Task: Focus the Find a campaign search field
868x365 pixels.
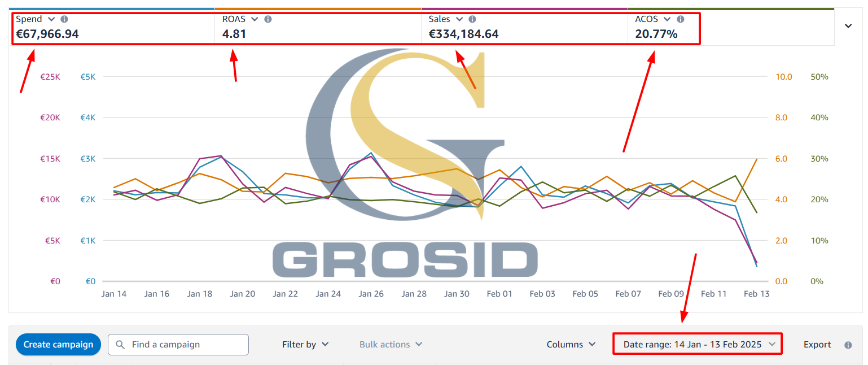Action: [x=178, y=345]
